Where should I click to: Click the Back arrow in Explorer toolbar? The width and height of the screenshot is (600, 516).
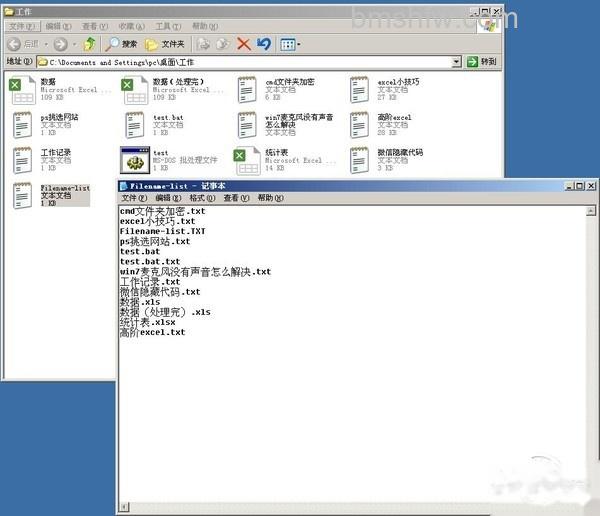point(14,44)
